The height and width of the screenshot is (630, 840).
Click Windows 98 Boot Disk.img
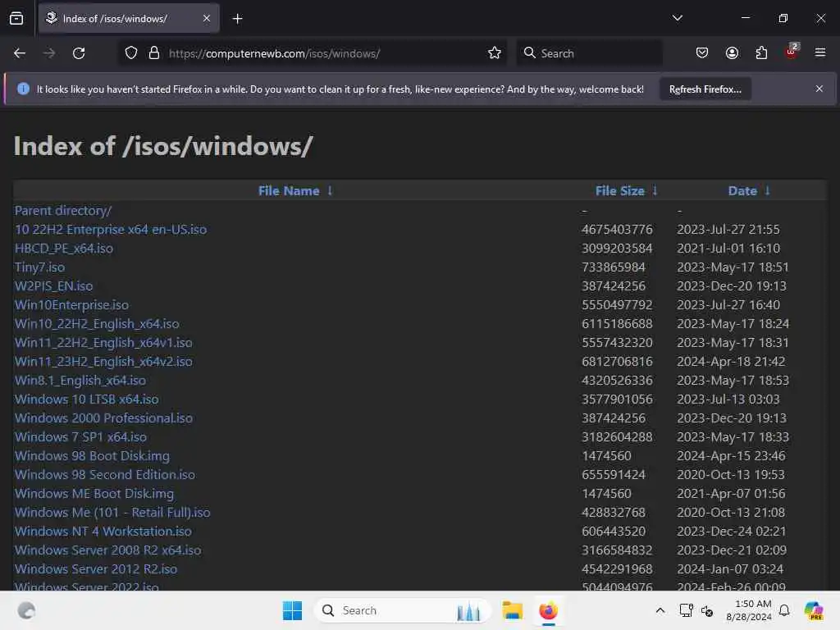coord(92,455)
